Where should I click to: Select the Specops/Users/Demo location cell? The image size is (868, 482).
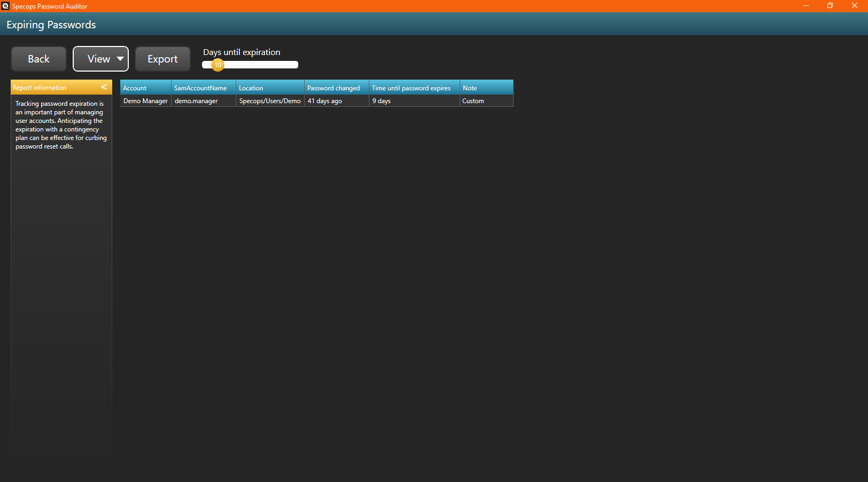(x=270, y=101)
